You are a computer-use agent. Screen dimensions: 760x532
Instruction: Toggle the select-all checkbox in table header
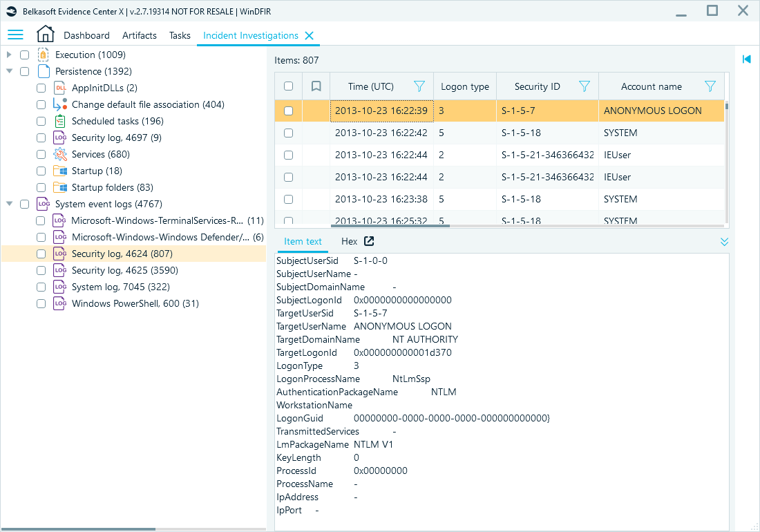[x=288, y=86]
